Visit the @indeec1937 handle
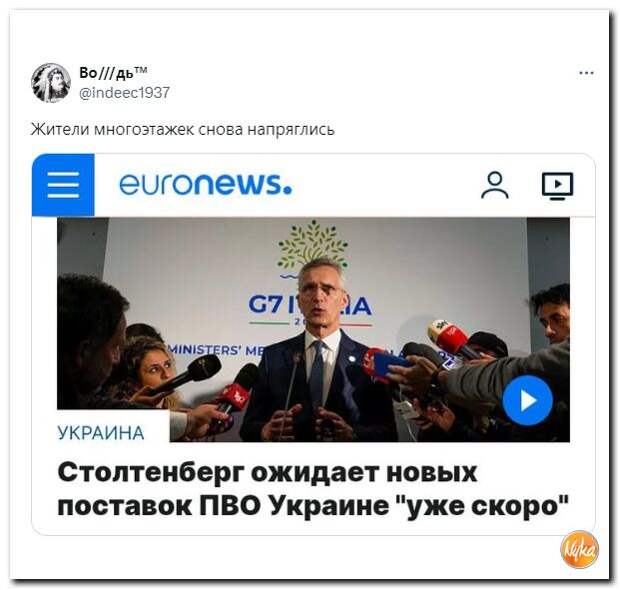The width and height of the screenshot is (620, 590). [x=125, y=93]
